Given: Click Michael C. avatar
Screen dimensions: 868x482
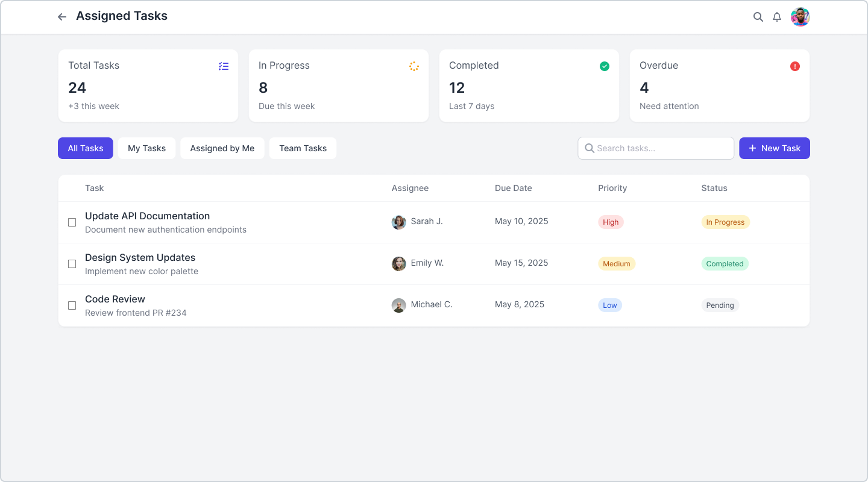Looking at the screenshot, I should (399, 305).
